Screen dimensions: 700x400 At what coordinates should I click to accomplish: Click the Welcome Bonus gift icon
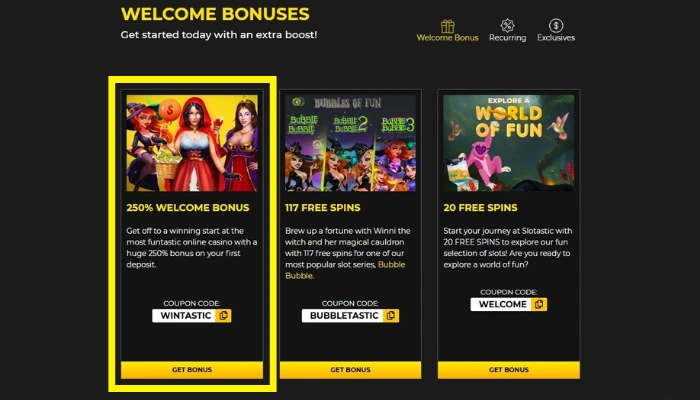coord(447,26)
